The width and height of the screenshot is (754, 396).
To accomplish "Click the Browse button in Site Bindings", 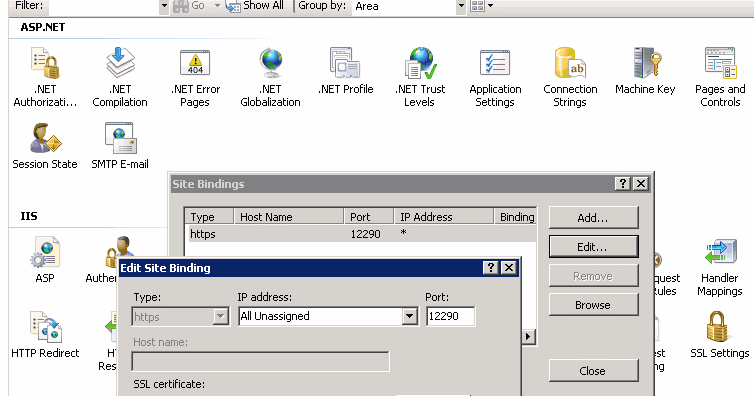I will [x=593, y=305].
